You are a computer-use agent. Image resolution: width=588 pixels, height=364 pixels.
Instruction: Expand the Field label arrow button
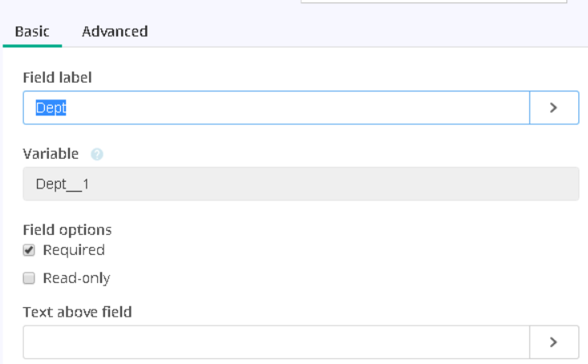(x=554, y=107)
